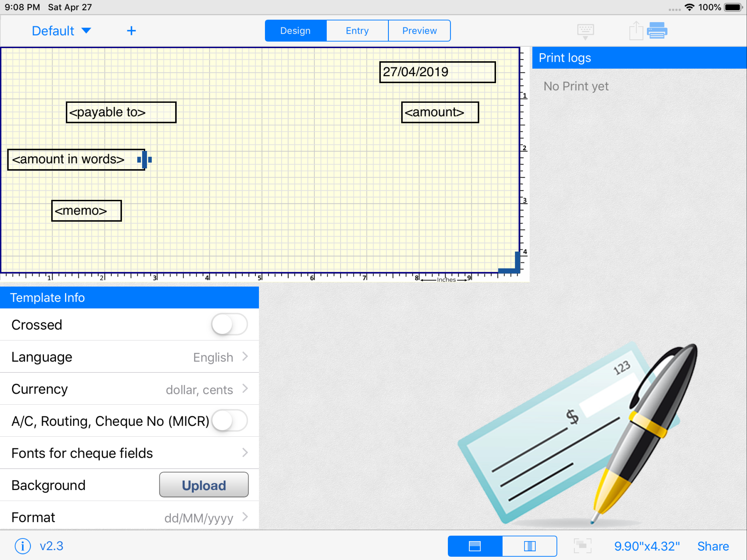Click the amount in words resize handle
Viewport: 747px width, 560px height.
click(145, 159)
